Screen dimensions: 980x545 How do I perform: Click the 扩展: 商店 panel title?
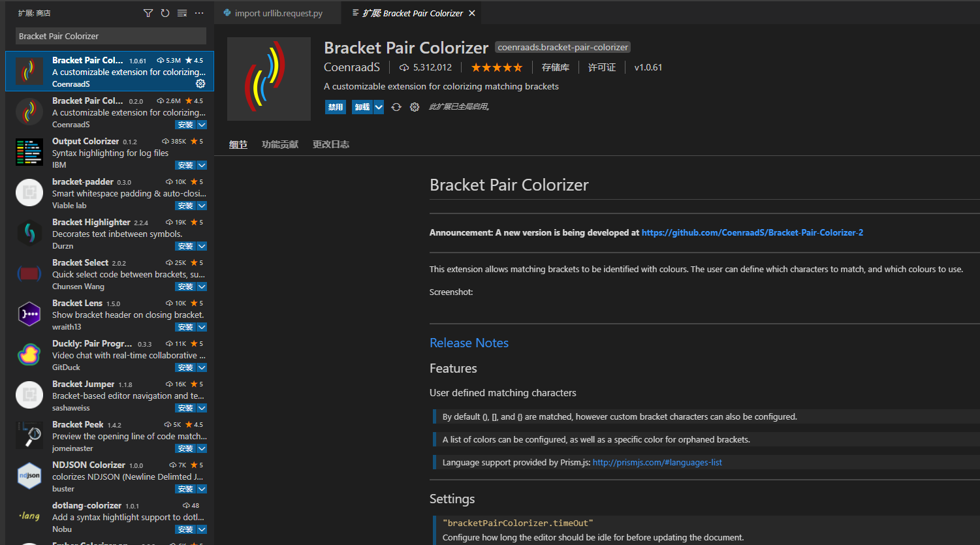[x=35, y=13]
